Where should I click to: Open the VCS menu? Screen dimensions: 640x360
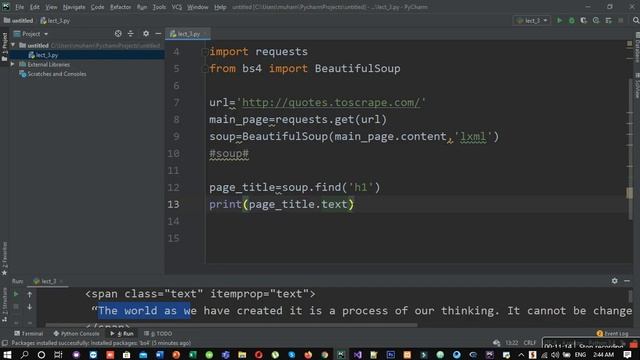(176, 7)
